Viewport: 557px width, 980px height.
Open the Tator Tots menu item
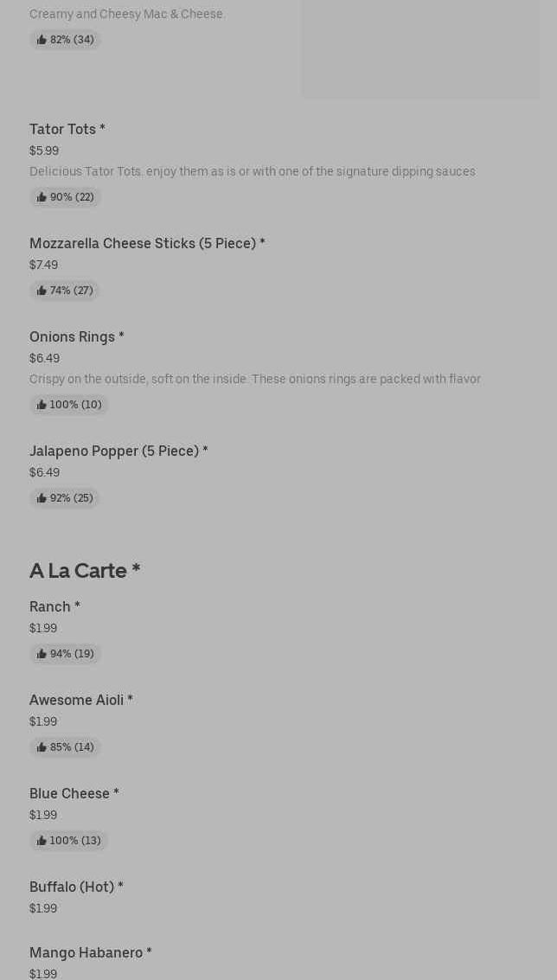point(67,130)
